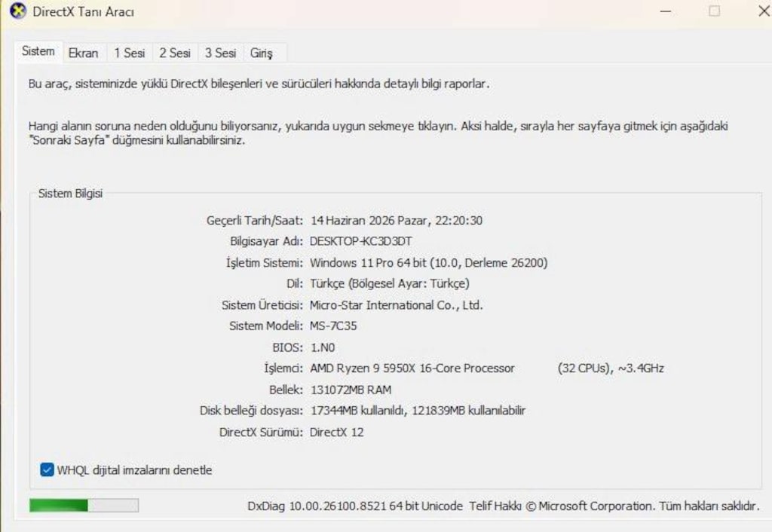Screen dimensions: 772x532
Task: Click the DirectX 12 version value
Action: click(337, 432)
